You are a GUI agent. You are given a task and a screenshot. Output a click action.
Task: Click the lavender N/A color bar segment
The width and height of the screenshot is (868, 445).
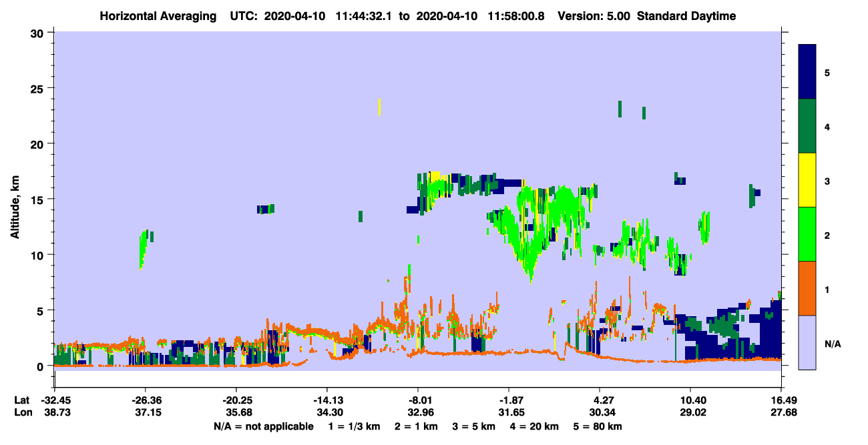click(807, 342)
